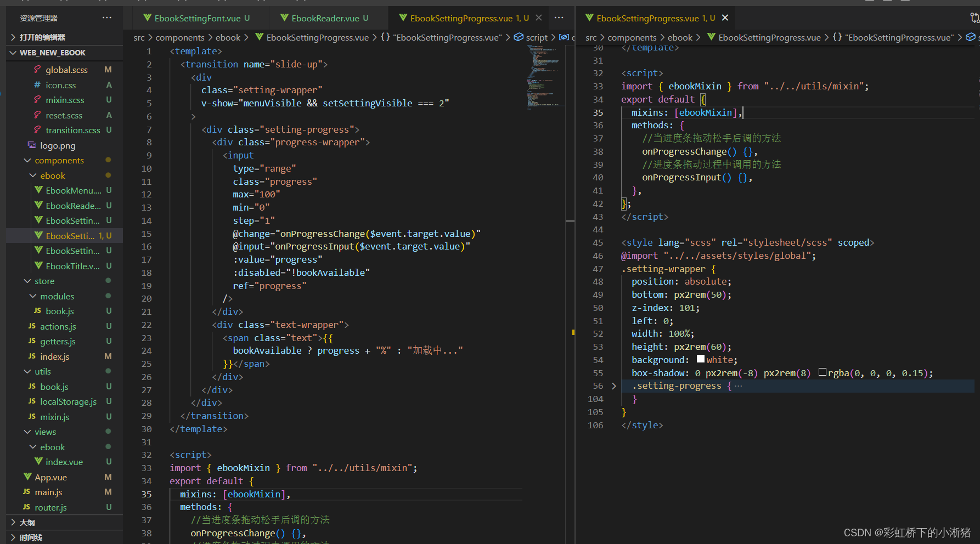
Task: Click 'ebook' in left editor breadcrumb
Action: pos(228,37)
